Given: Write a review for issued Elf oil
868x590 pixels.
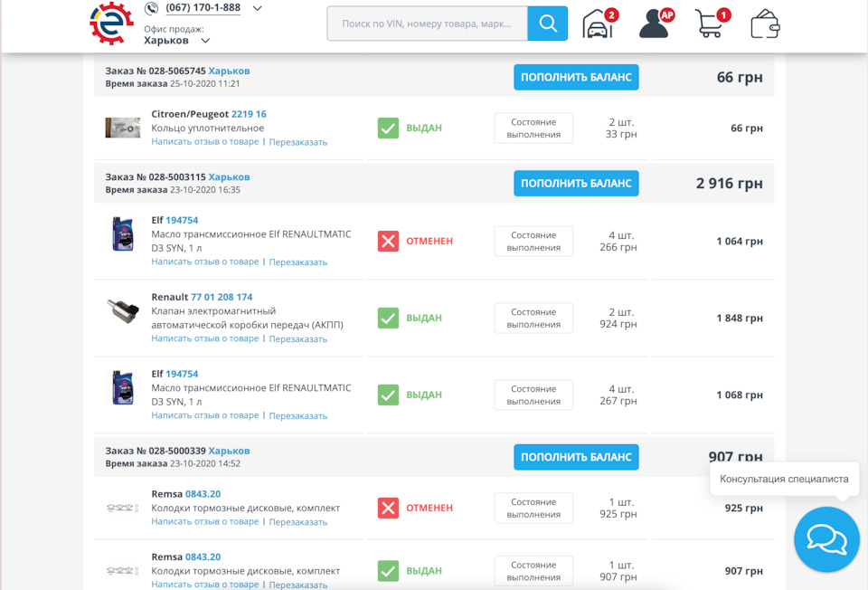Looking at the screenshot, I should (x=205, y=415).
